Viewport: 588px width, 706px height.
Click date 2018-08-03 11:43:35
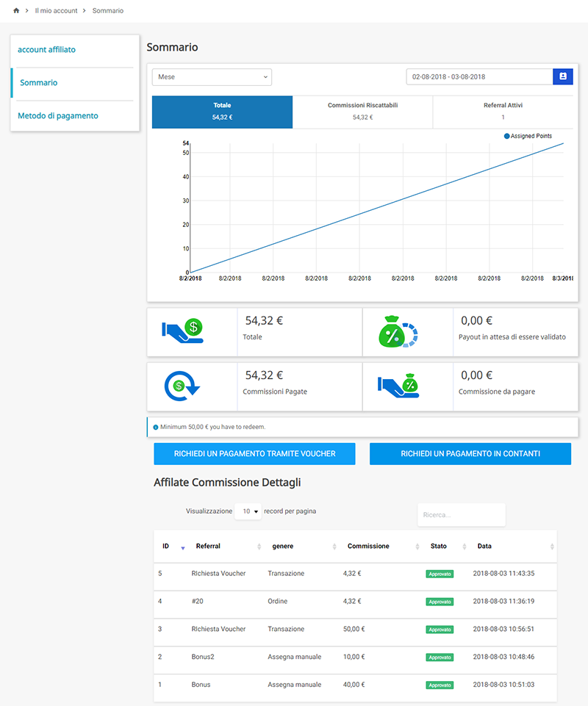pyautogui.click(x=503, y=573)
